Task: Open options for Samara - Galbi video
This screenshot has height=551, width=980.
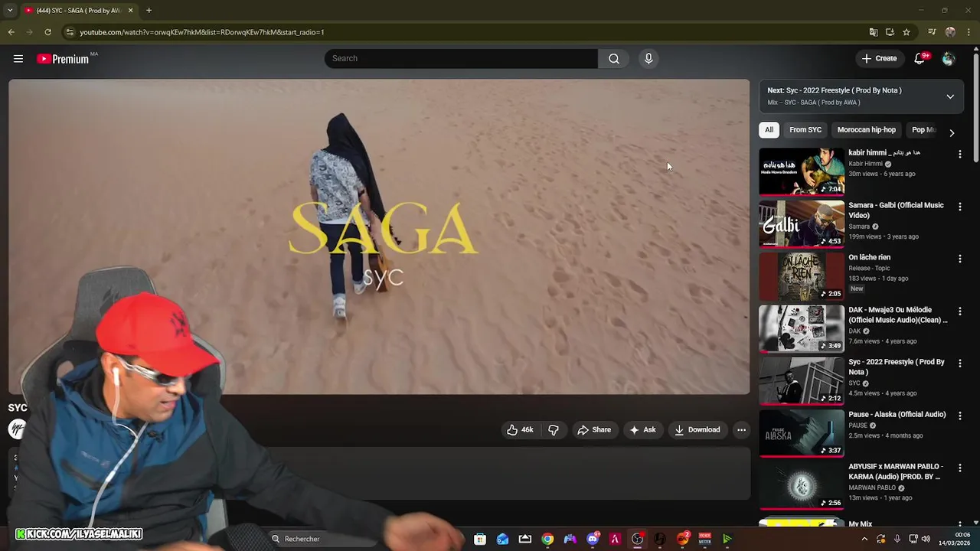Action: 959,207
